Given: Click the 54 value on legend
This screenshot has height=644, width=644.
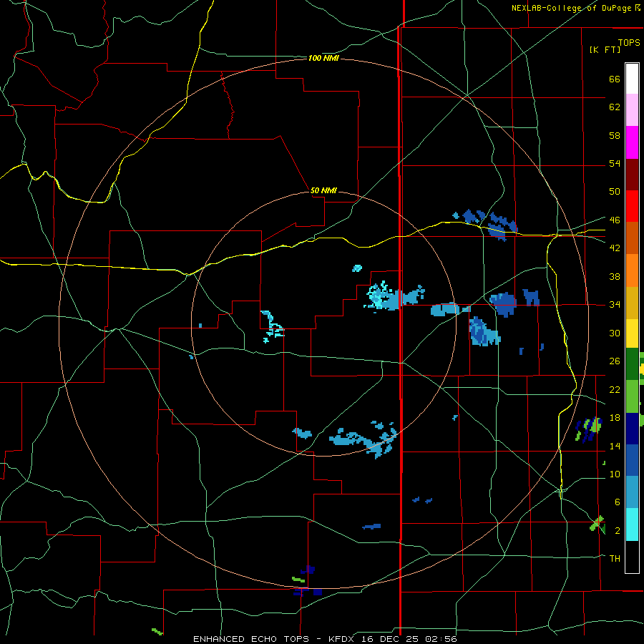Looking at the screenshot, I should click(x=615, y=163).
